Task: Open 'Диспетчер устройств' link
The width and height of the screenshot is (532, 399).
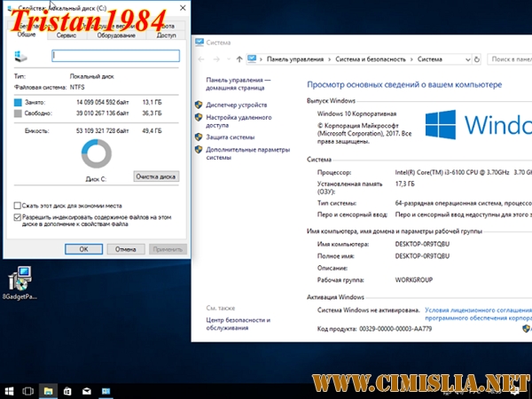Action: tap(238, 104)
